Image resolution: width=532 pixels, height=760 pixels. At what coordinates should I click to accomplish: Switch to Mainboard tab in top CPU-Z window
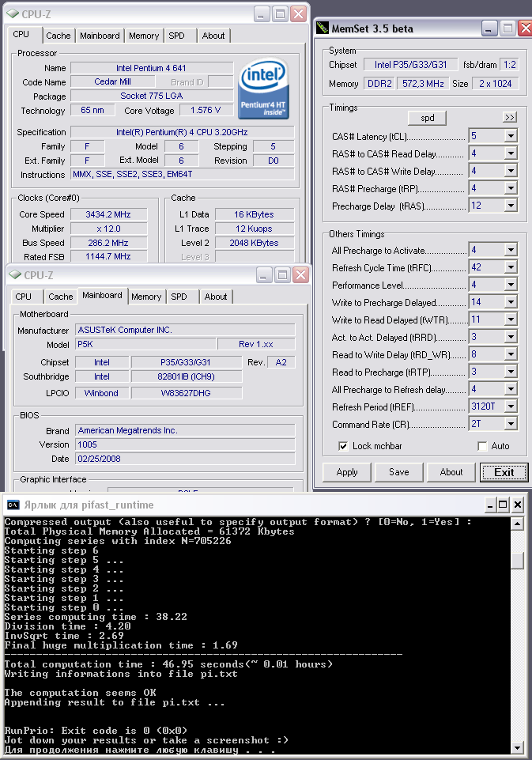click(x=100, y=36)
